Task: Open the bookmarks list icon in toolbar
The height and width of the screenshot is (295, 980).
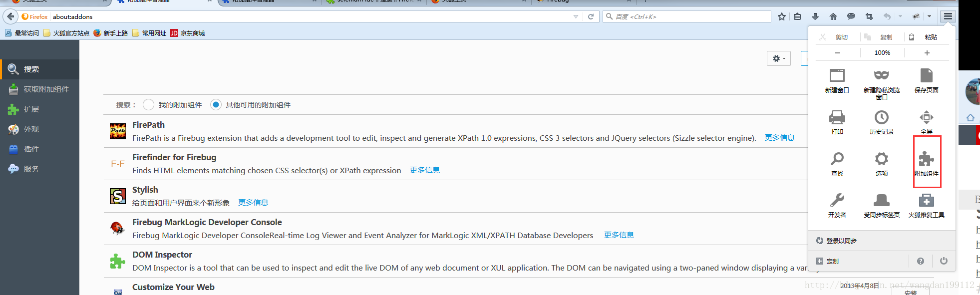Action: coord(797,16)
